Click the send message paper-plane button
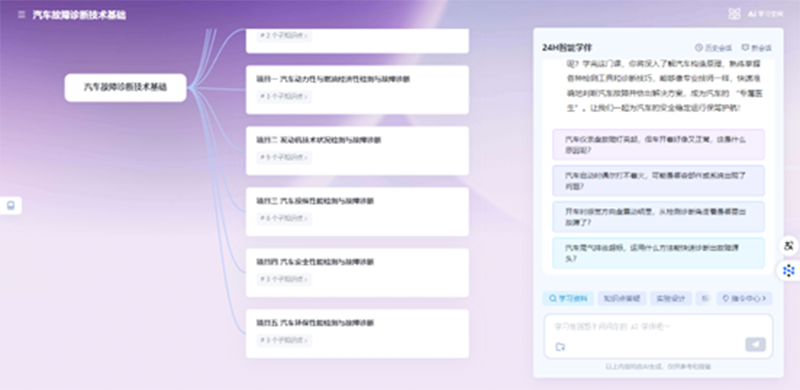Screen dimensions: 800x390 click(x=755, y=345)
